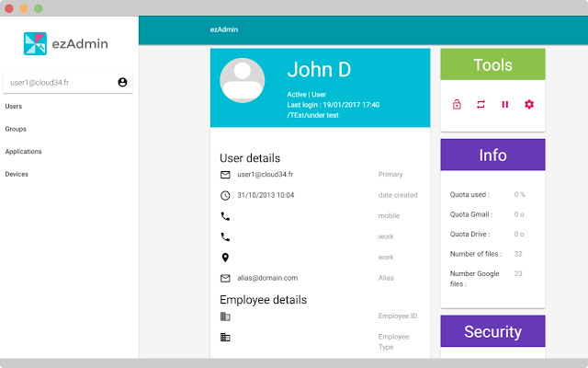Click the Quota Gmail label
This screenshot has width=588, height=368.
[x=471, y=214]
